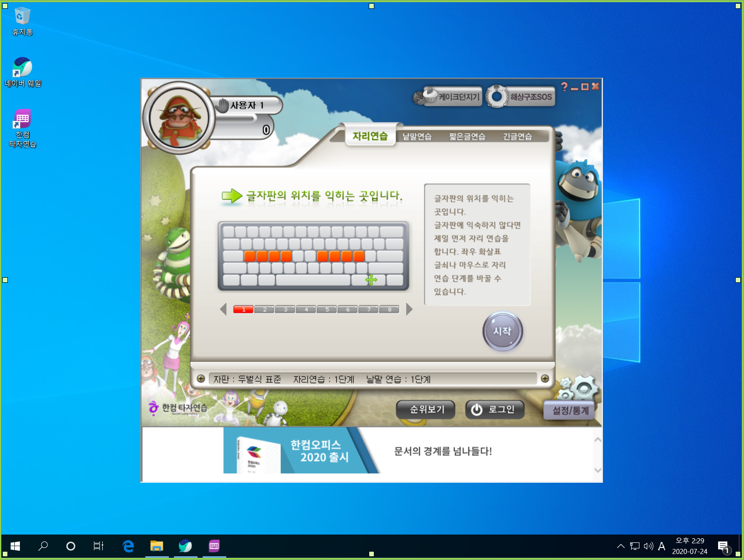Click the right plus icon on the status bar

(545, 379)
